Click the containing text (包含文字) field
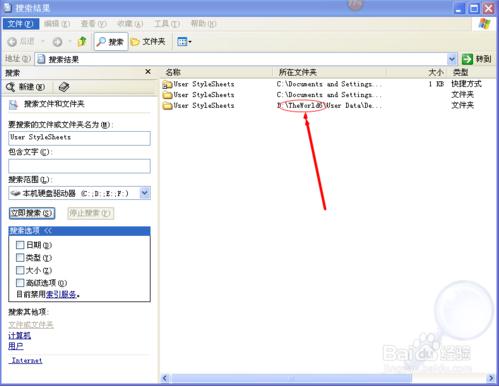 click(79, 166)
